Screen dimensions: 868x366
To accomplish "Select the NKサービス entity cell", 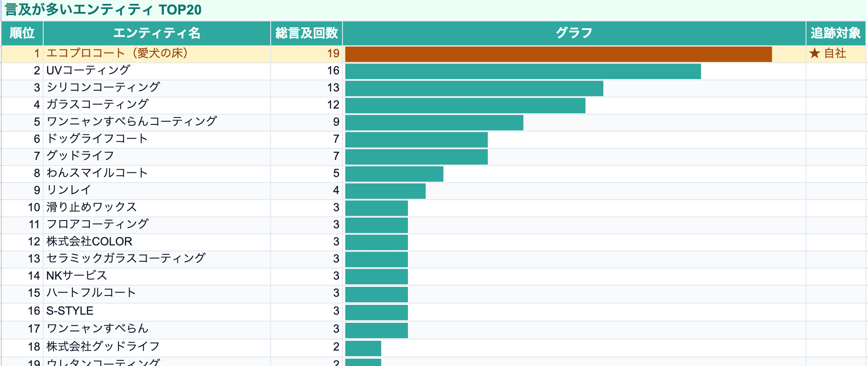I will click(157, 276).
